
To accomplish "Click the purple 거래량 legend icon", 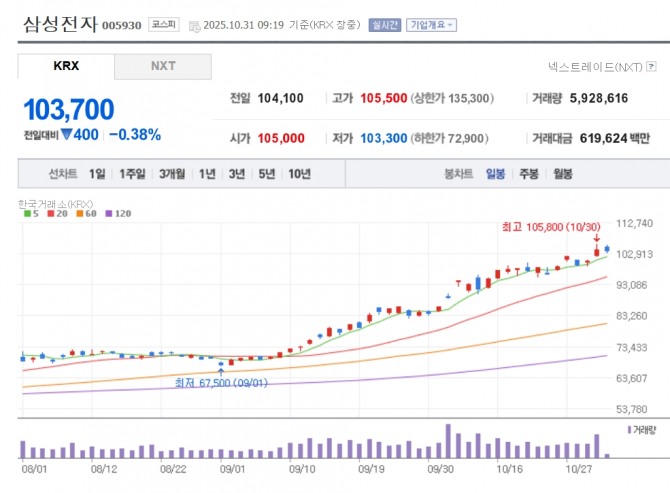I will point(629,429).
